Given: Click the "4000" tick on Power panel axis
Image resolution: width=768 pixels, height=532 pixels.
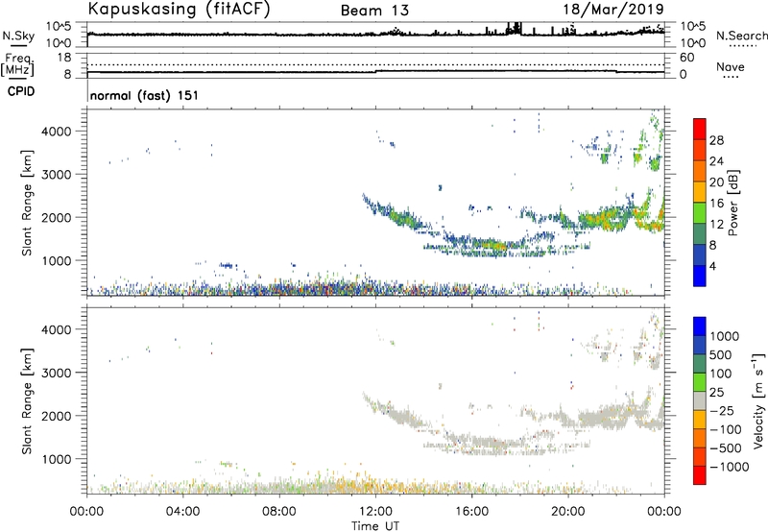Looking at the screenshot, I should click(x=57, y=132).
